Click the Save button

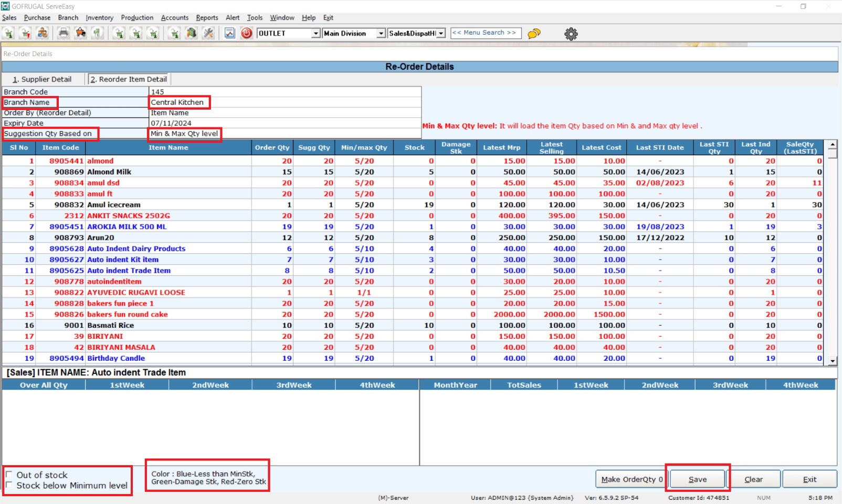click(x=697, y=479)
